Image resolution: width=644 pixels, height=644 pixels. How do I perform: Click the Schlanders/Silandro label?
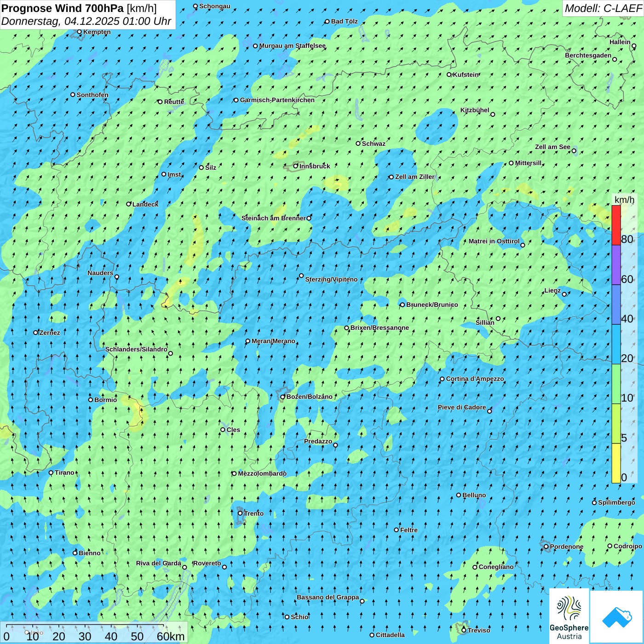tap(136, 350)
